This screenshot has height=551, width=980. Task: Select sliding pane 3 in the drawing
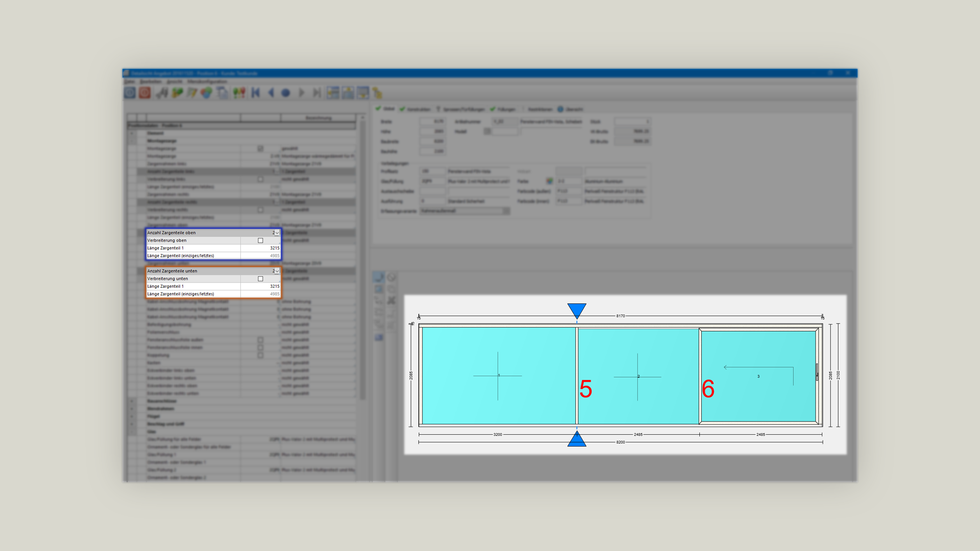758,376
